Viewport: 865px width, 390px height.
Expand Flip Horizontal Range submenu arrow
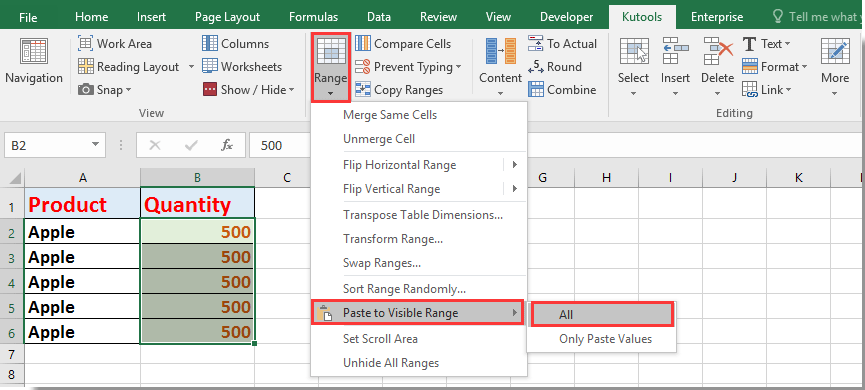[x=514, y=164]
